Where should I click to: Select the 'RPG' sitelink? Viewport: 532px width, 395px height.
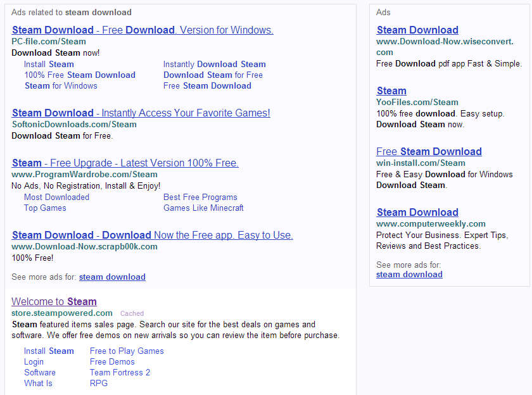99,383
